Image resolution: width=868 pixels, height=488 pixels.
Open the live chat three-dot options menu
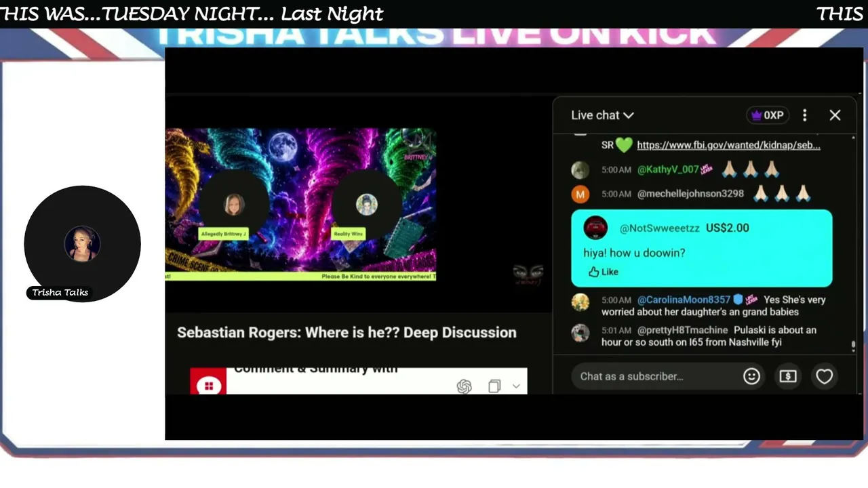pyautogui.click(x=805, y=115)
